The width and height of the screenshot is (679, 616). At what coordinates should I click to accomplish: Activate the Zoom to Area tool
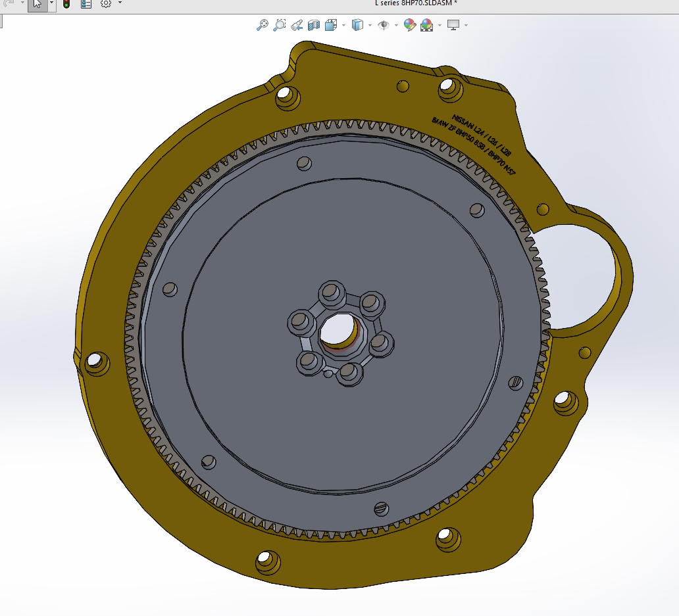[x=279, y=25]
